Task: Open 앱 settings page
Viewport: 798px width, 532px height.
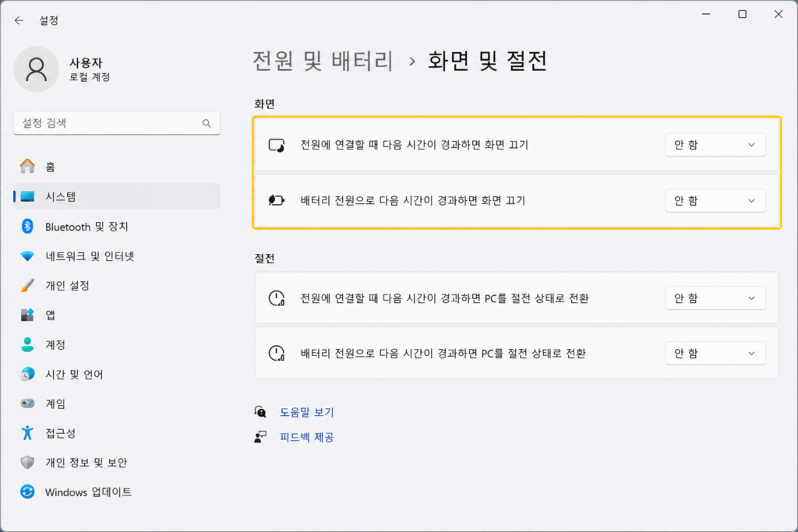Action: point(117,315)
